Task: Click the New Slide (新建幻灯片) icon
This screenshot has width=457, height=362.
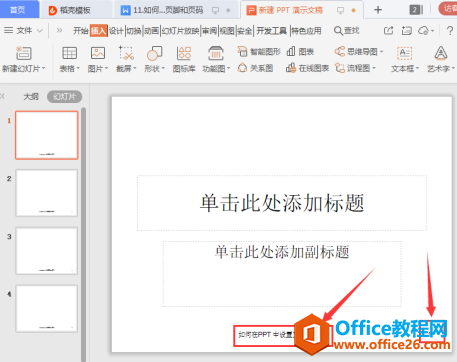Action: click(24, 53)
